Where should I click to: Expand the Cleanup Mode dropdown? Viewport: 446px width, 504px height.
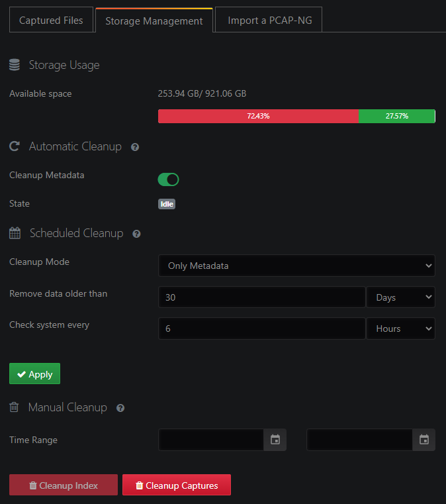point(296,266)
